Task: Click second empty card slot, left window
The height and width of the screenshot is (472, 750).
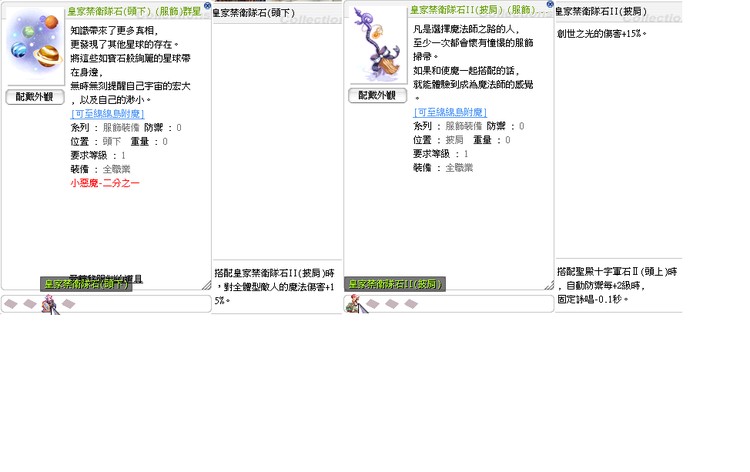Action: pyautogui.click(x=30, y=304)
